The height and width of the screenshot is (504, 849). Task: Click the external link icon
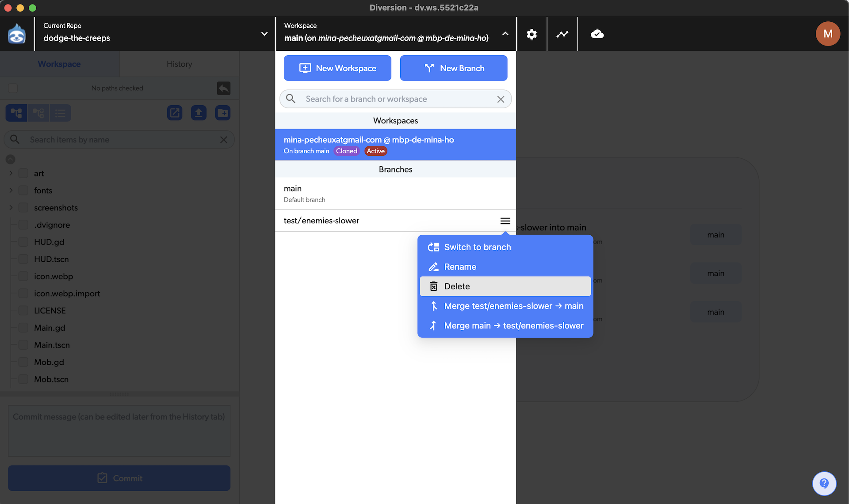174,113
